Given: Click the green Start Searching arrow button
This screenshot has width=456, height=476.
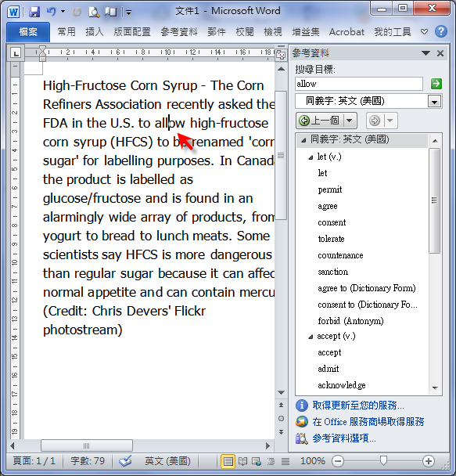Looking at the screenshot, I should pyautogui.click(x=436, y=84).
